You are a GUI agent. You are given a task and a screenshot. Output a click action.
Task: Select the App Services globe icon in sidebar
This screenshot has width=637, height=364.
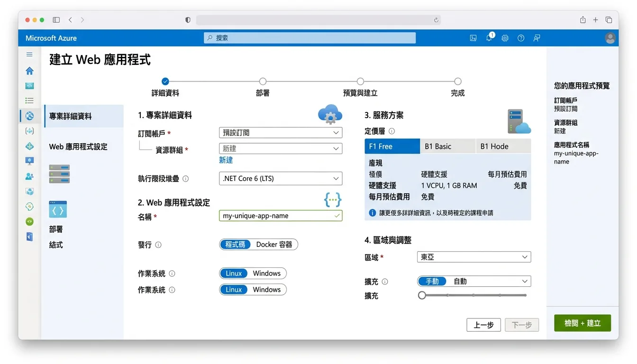(29, 116)
